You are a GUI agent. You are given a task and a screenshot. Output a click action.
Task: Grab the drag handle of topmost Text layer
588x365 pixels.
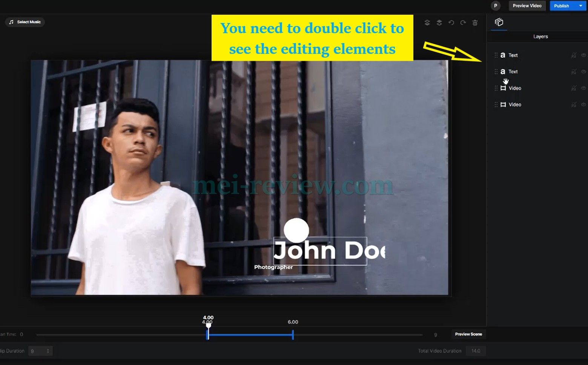pos(496,55)
